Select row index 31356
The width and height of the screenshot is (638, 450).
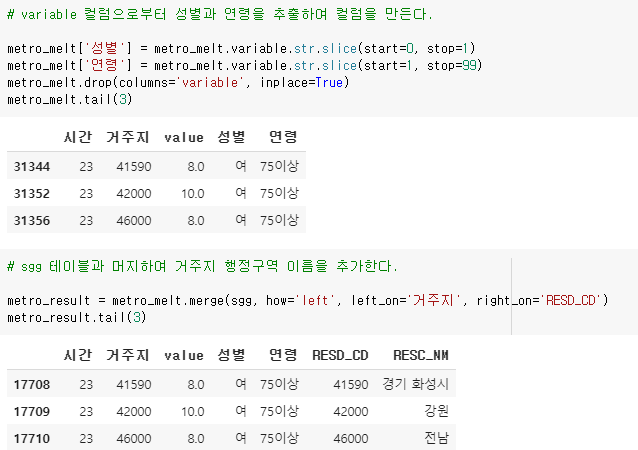click(x=32, y=221)
